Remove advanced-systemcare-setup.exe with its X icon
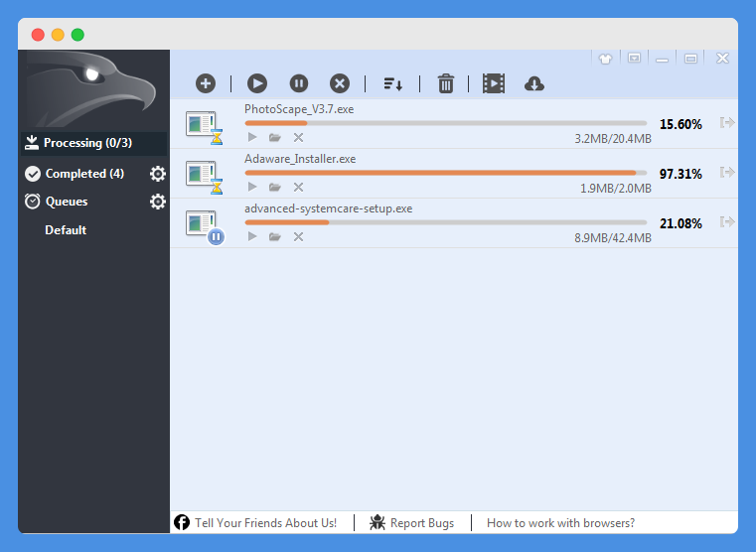 298,237
